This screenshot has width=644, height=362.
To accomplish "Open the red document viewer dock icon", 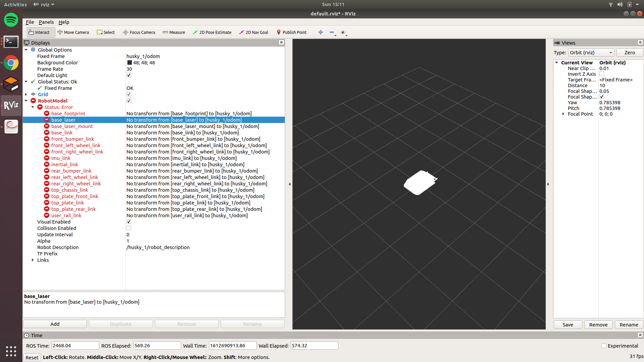I will coord(11,127).
